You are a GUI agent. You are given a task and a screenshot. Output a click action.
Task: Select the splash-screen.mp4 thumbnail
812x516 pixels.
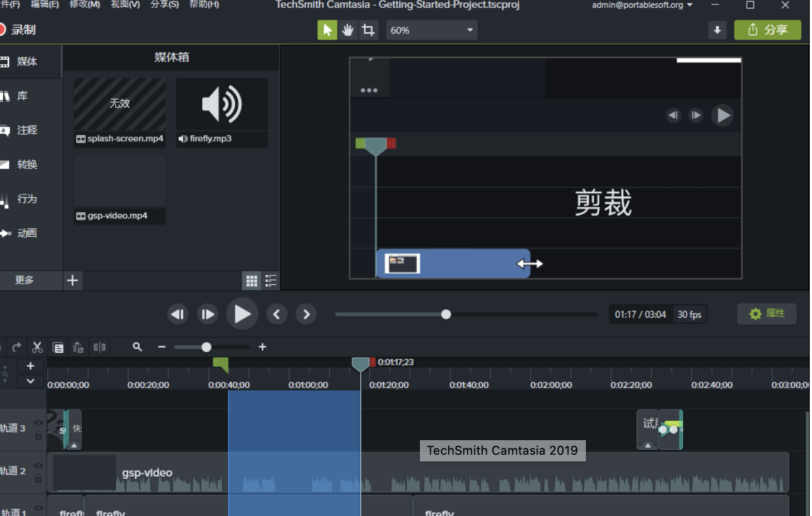click(x=120, y=104)
